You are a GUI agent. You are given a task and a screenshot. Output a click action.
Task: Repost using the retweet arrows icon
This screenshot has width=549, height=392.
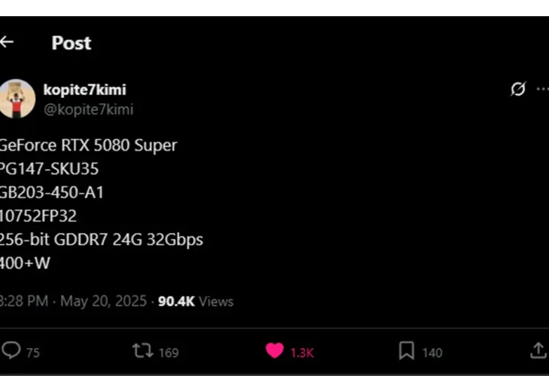click(x=143, y=350)
